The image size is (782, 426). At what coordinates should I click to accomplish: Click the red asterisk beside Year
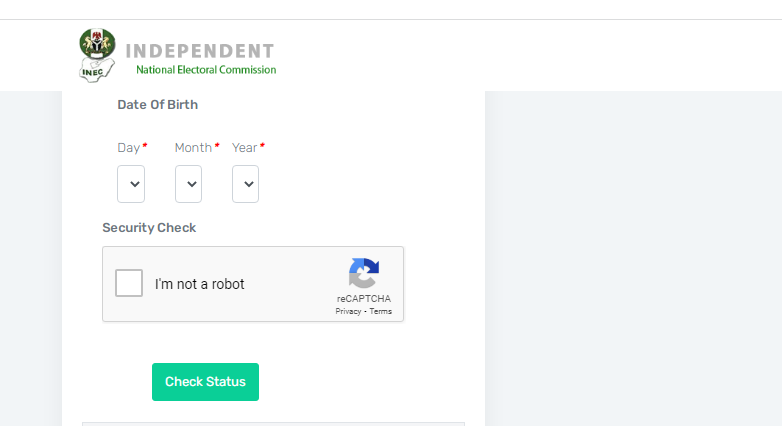[262, 146]
